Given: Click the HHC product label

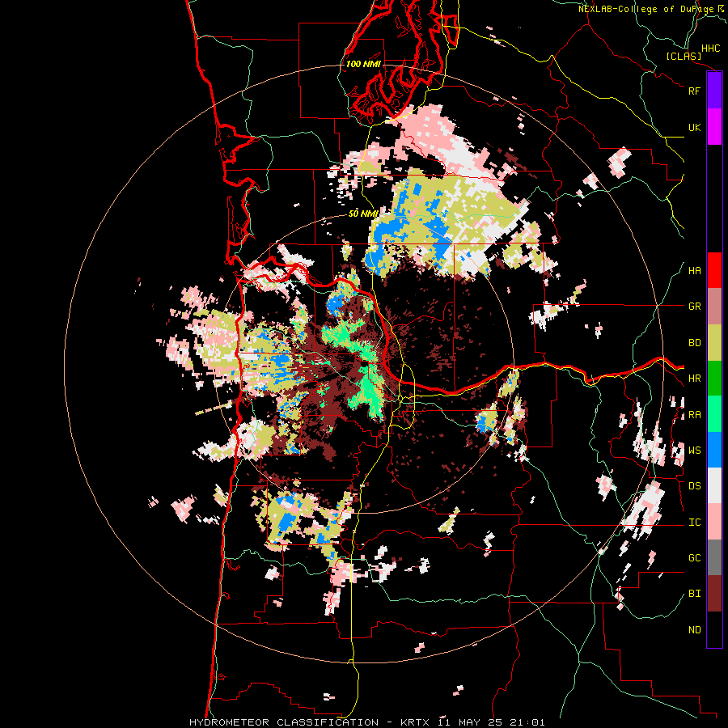Looking at the screenshot, I should click(710, 49).
